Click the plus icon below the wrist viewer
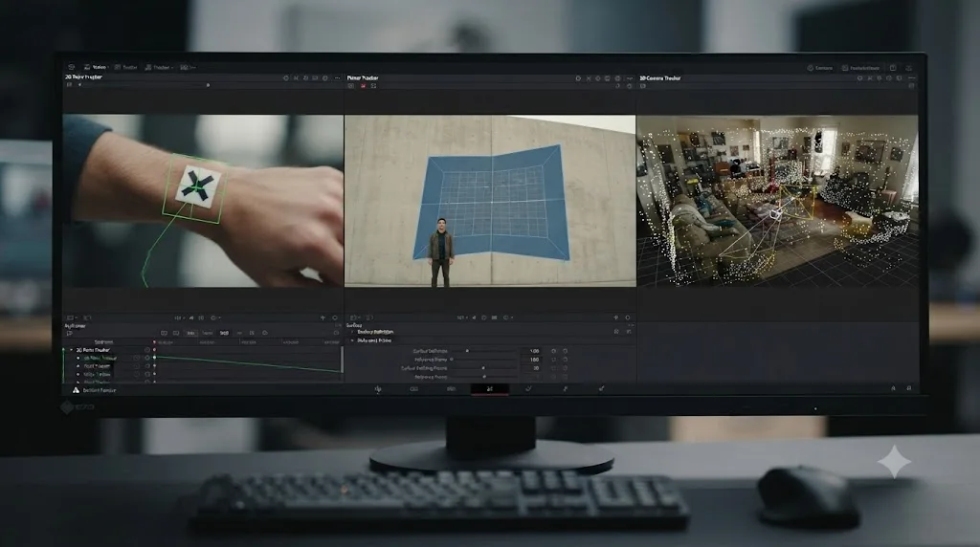Viewport: 980px width, 547px height. tap(323, 317)
